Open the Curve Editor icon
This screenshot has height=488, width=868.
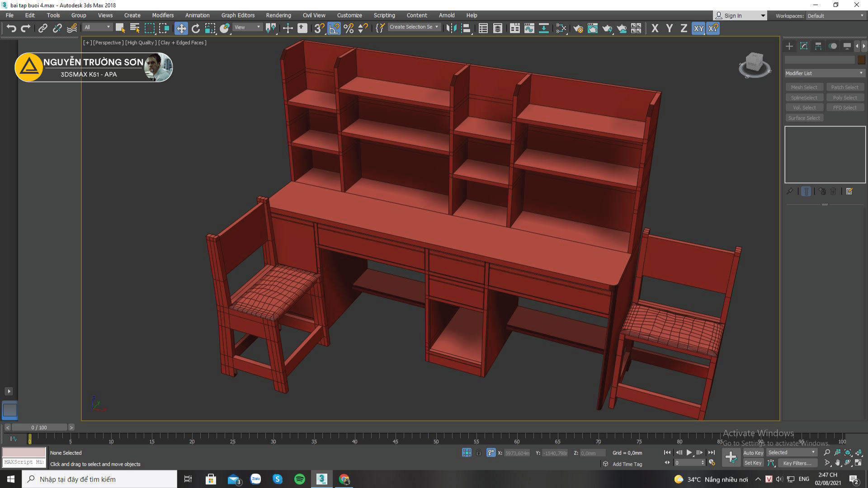[x=529, y=28]
